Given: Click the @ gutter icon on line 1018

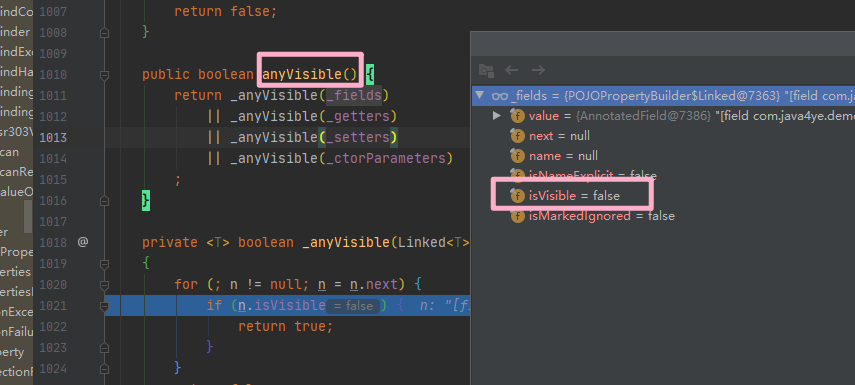Looking at the screenshot, I should [82, 242].
